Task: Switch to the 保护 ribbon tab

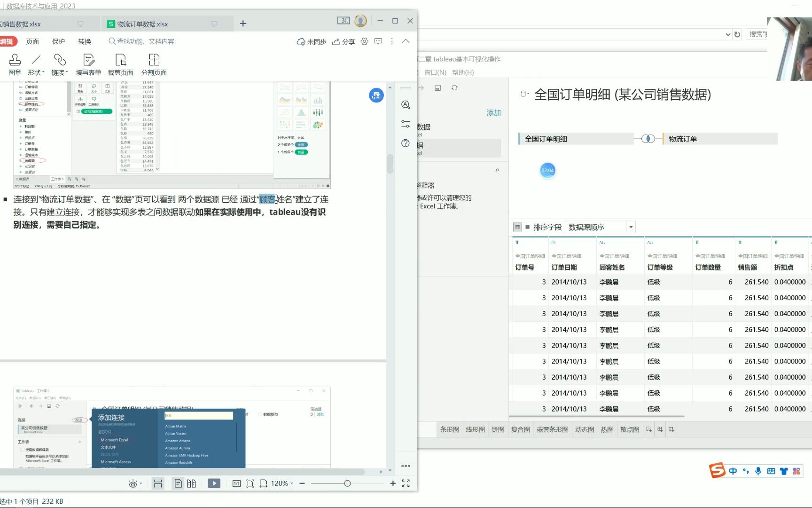Action: click(59, 41)
